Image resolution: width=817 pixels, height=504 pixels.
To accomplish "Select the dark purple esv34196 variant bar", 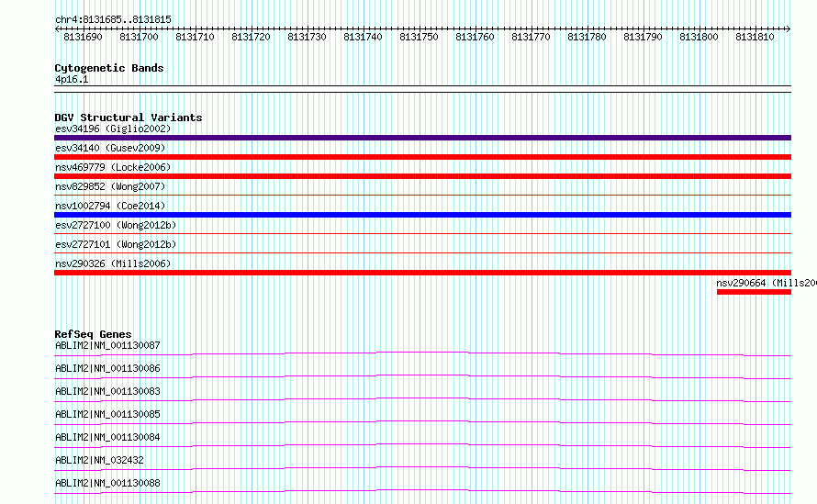I will (x=422, y=138).
